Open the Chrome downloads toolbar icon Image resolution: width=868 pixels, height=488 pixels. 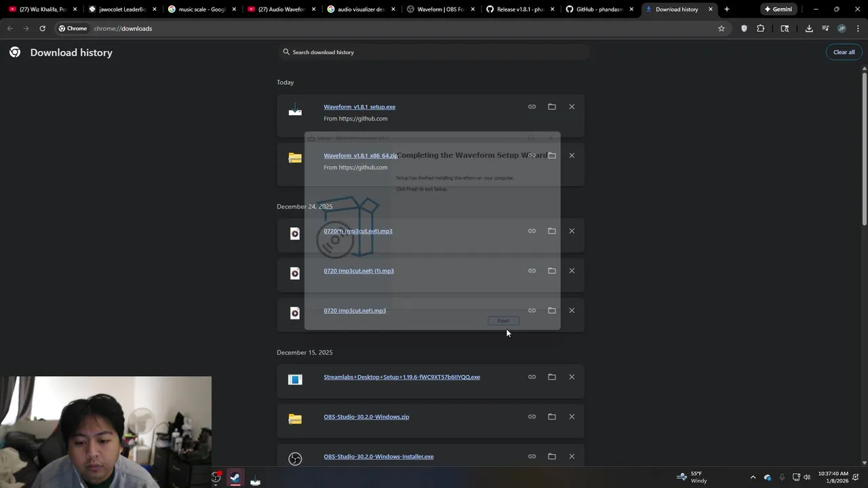point(809,28)
